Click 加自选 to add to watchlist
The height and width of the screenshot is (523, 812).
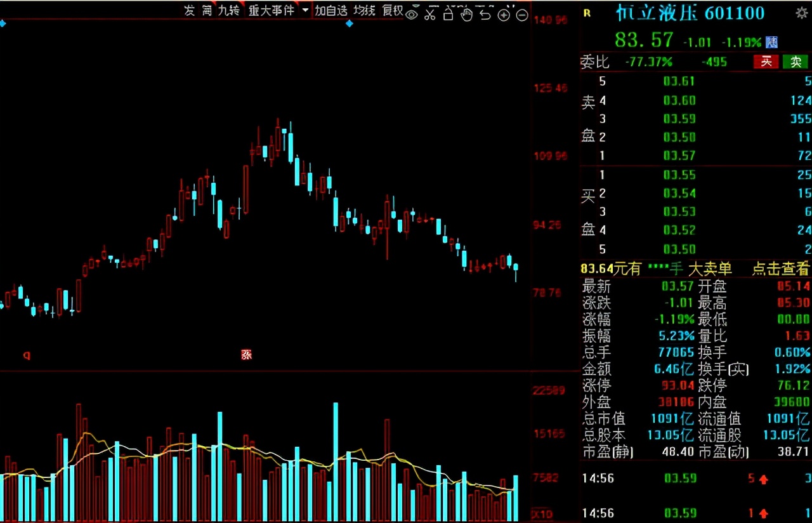pyautogui.click(x=331, y=11)
